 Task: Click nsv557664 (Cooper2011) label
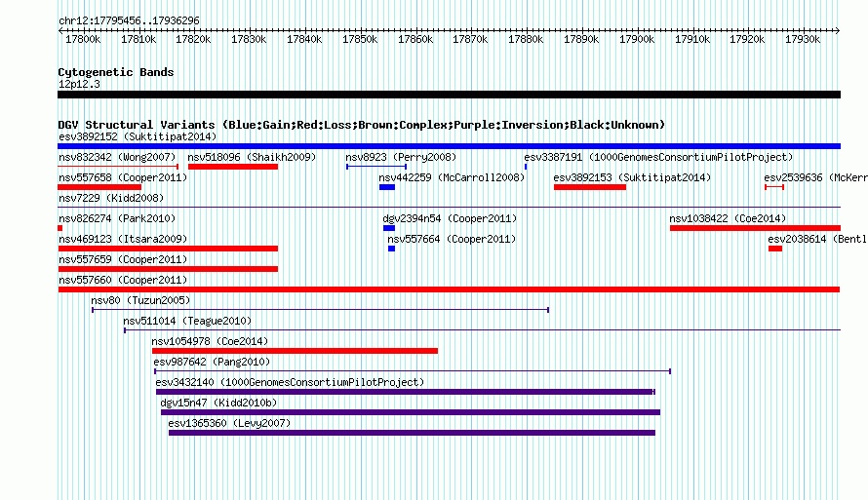[452, 239]
